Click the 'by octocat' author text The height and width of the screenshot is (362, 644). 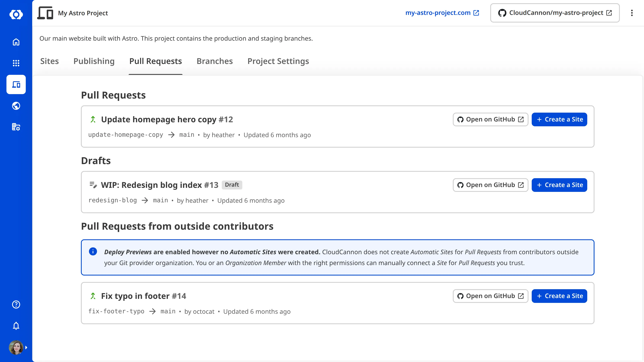[199, 312]
